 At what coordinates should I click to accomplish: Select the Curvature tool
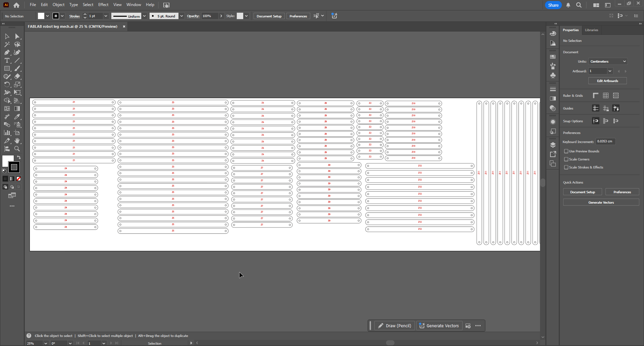click(17, 52)
